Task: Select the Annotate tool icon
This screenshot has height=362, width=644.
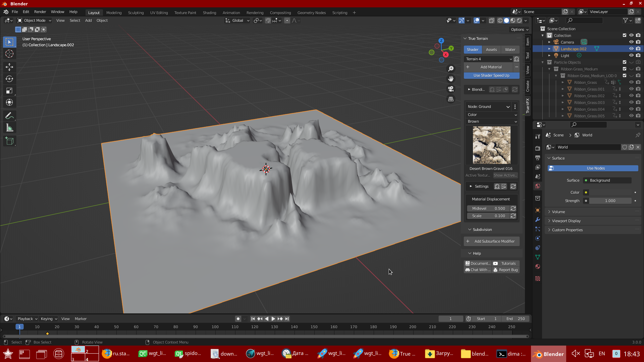Action: 10,116
